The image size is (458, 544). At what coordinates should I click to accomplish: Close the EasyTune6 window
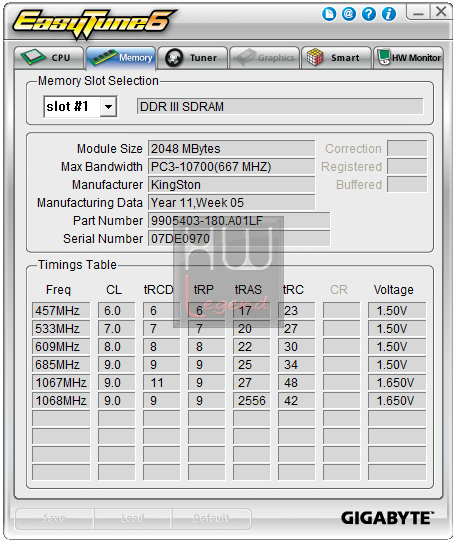coord(441,12)
